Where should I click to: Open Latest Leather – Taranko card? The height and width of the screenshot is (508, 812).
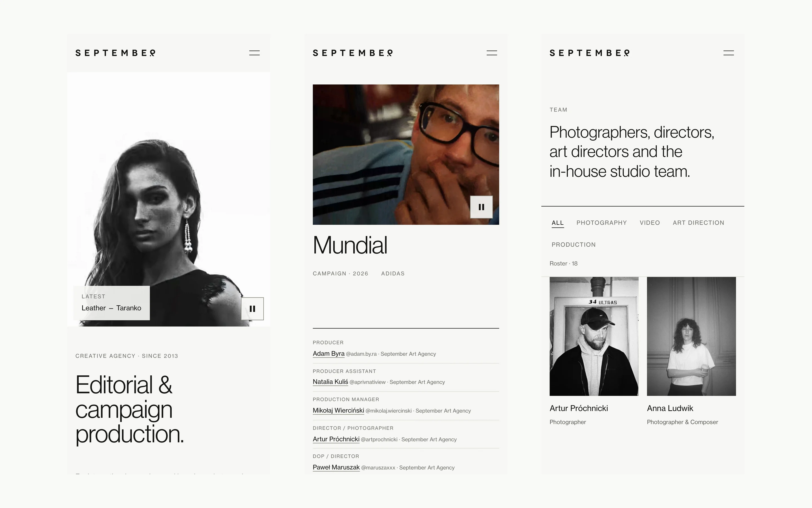pos(111,303)
